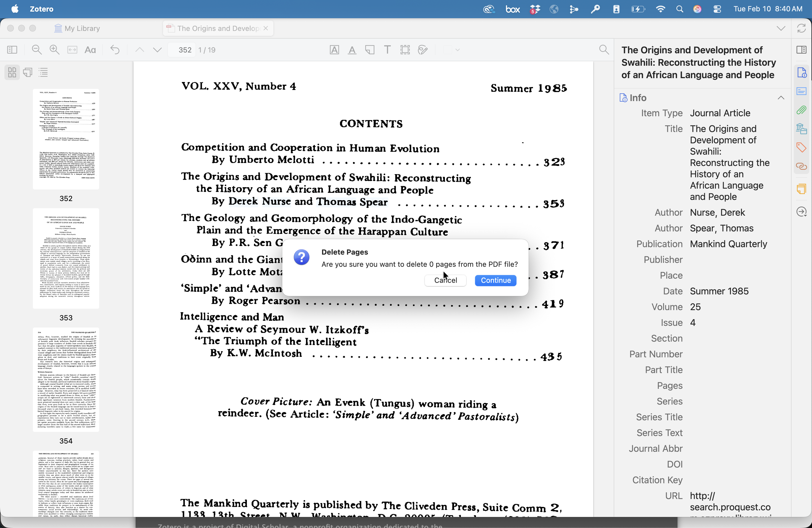812x528 pixels.
Task: Select the add text annotation tool
Action: tap(387, 50)
